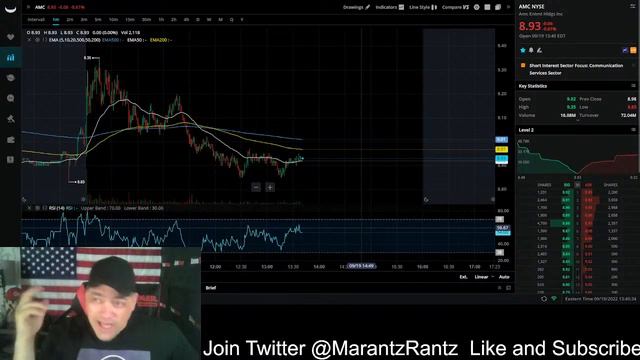Click the symbol list icon beside AMC
Image resolution: width=640 pixels, height=360 pixels.
pos(28,7)
